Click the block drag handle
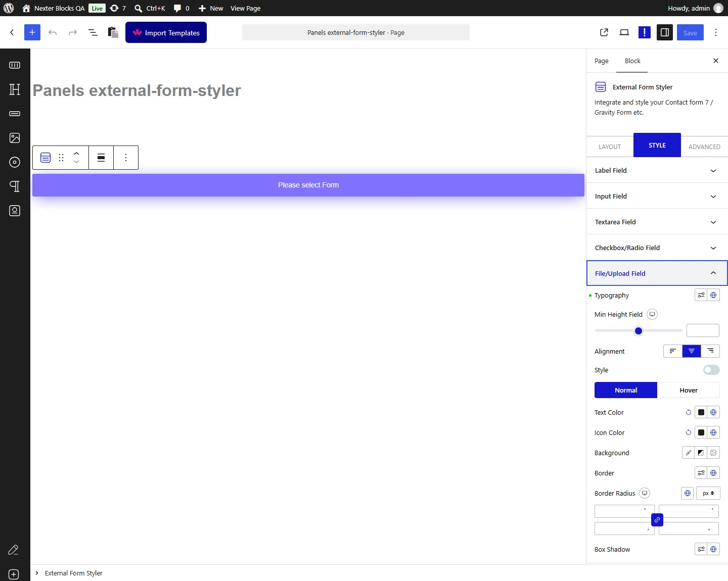Screen dimensions: 728x581 coord(61,158)
